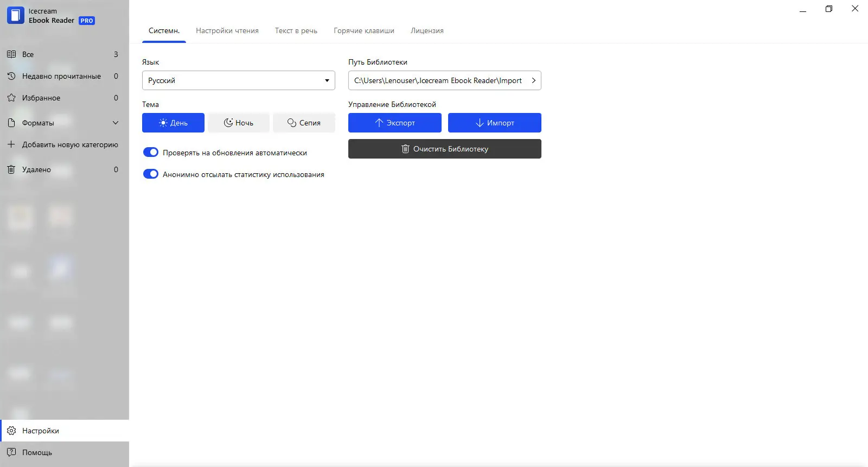
Task: Open the Горячие клавиши tab
Action: (364, 30)
